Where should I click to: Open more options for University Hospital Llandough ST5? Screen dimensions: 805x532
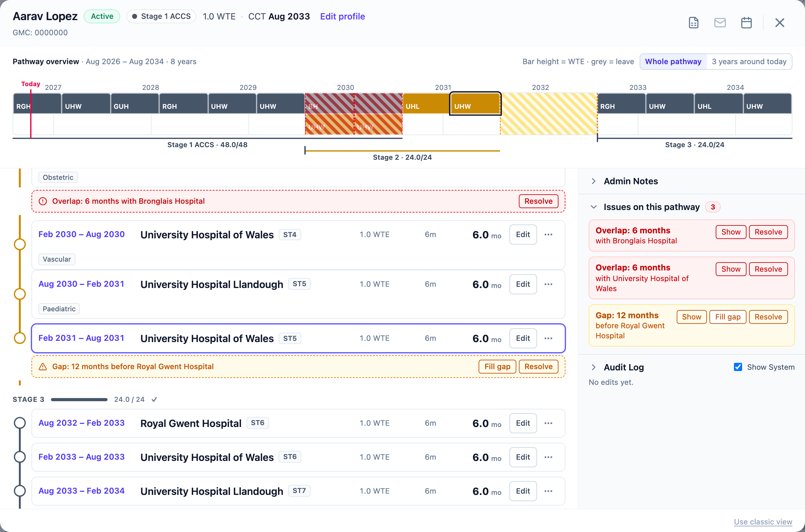pos(548,284)
